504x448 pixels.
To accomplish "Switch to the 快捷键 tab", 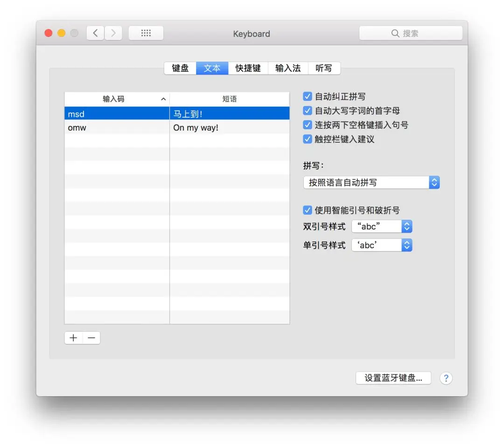I will click(x=248, y=68).
